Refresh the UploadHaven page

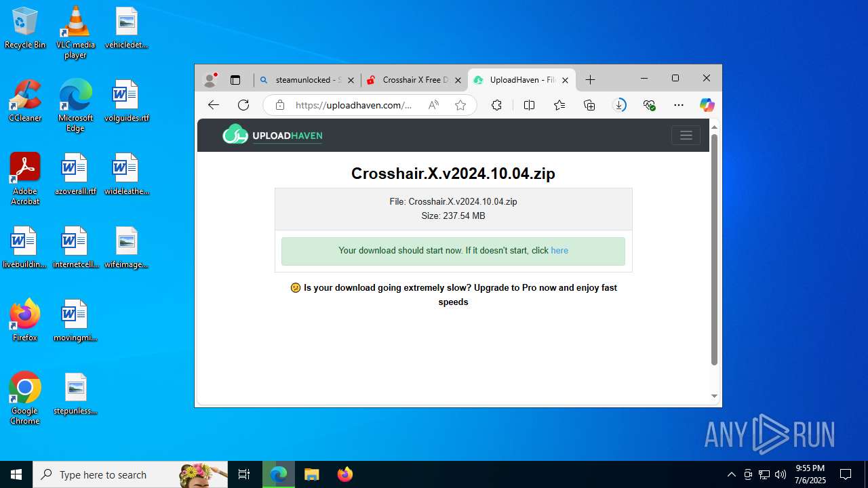click(x=243, y=105)
